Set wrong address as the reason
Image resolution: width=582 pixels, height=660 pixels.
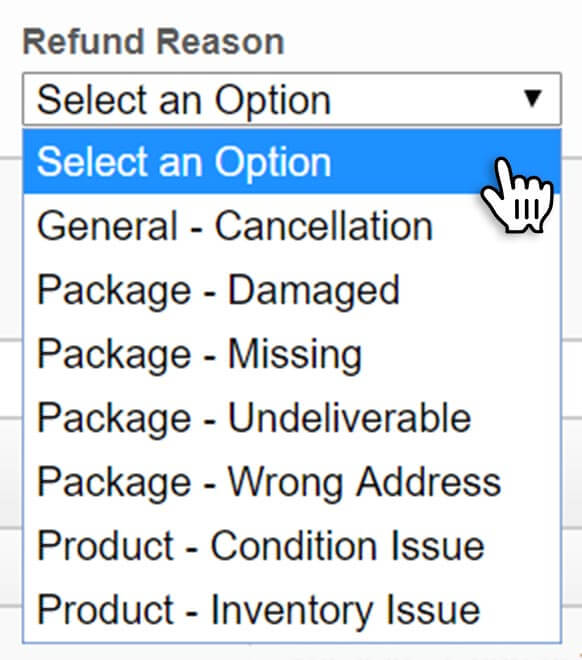click(292, 482)
